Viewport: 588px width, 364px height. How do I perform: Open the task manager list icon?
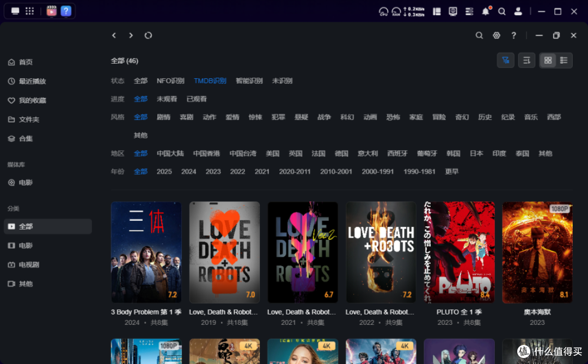click(469, 11)
